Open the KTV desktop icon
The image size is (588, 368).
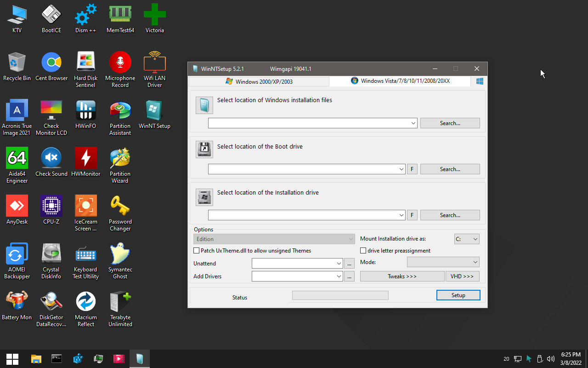point(17,19)
